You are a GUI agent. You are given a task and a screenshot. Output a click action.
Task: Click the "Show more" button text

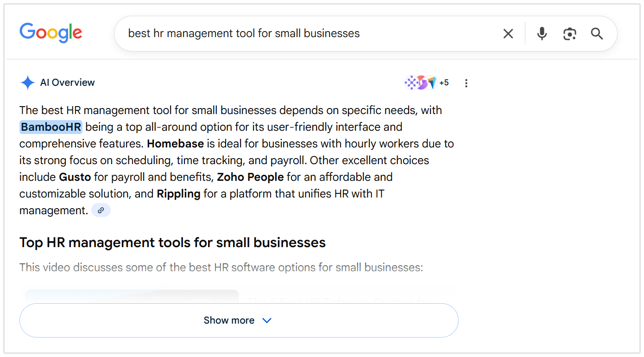pyautogui.click(x=229, y=320)
